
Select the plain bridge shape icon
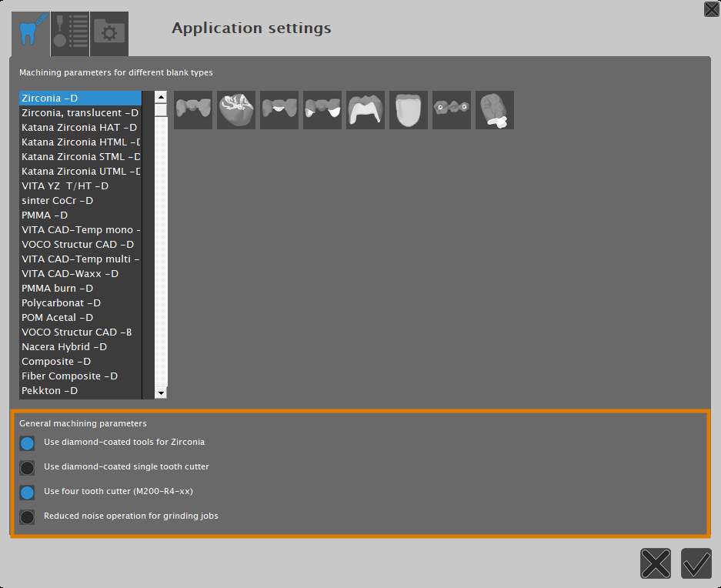193,110
